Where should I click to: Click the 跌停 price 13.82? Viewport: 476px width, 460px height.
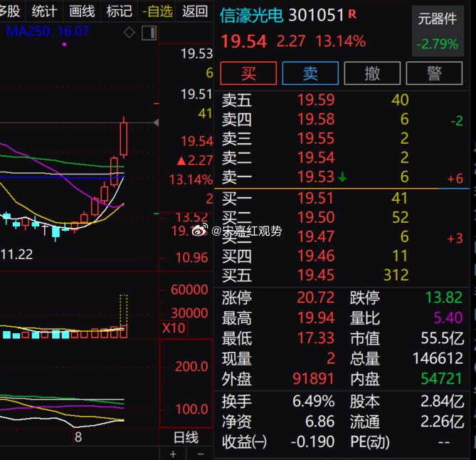pyautogui.click(x=444, y=297)
